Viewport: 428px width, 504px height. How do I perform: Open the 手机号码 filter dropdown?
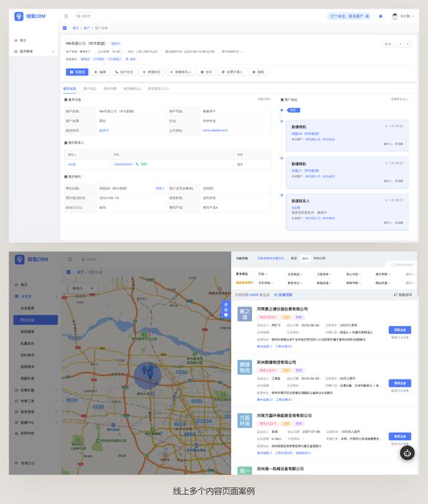click(x=265, y=283)
